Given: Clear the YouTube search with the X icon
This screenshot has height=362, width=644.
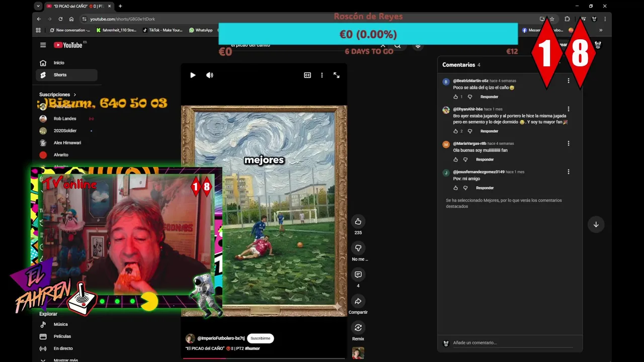Looking at the screenshot, I should (x=383, y=45).
